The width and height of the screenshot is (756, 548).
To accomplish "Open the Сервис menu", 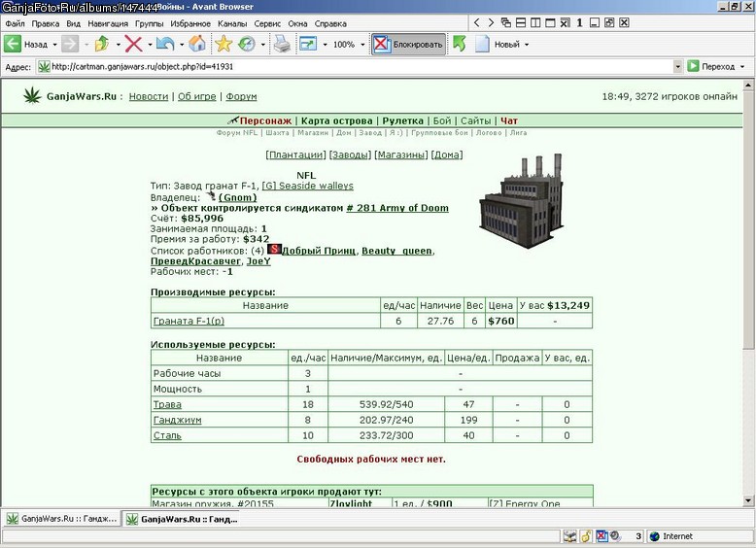I will click(x=267, y=23).
